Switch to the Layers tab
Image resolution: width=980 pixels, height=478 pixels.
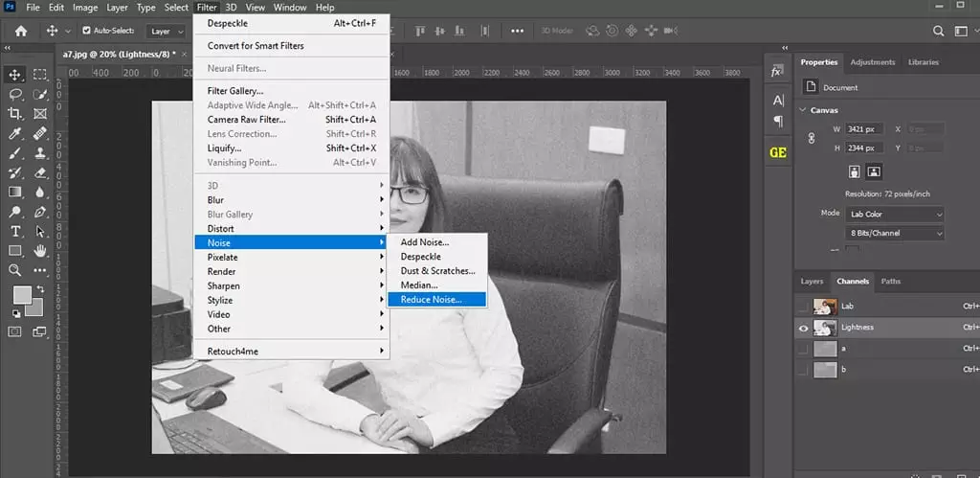(x=812, y=282)
